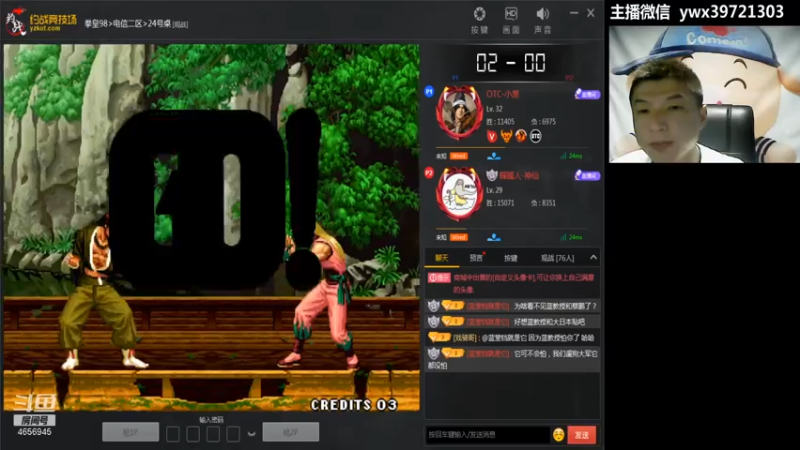Click the blue P1 marker
The width and height of the screenshot is (800, 450).
(429, 92)
